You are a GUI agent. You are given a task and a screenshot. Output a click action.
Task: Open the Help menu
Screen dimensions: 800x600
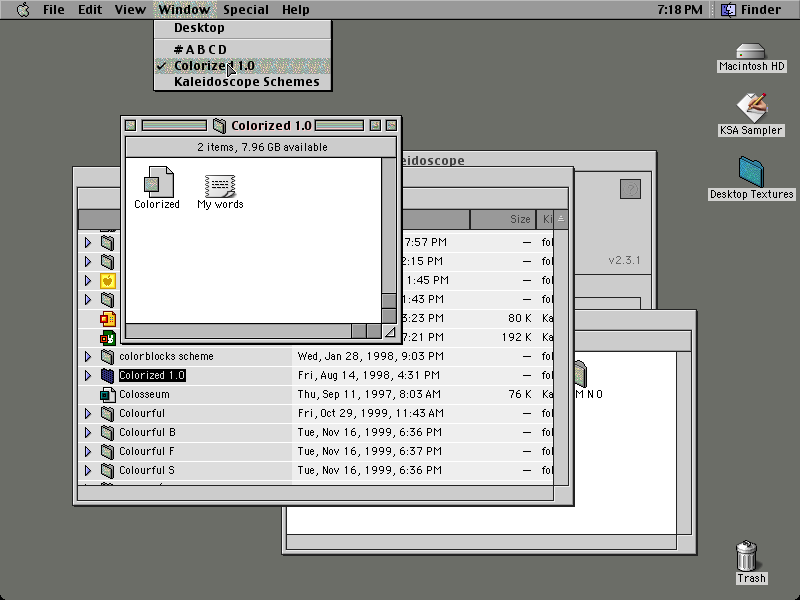click(296, 10)
